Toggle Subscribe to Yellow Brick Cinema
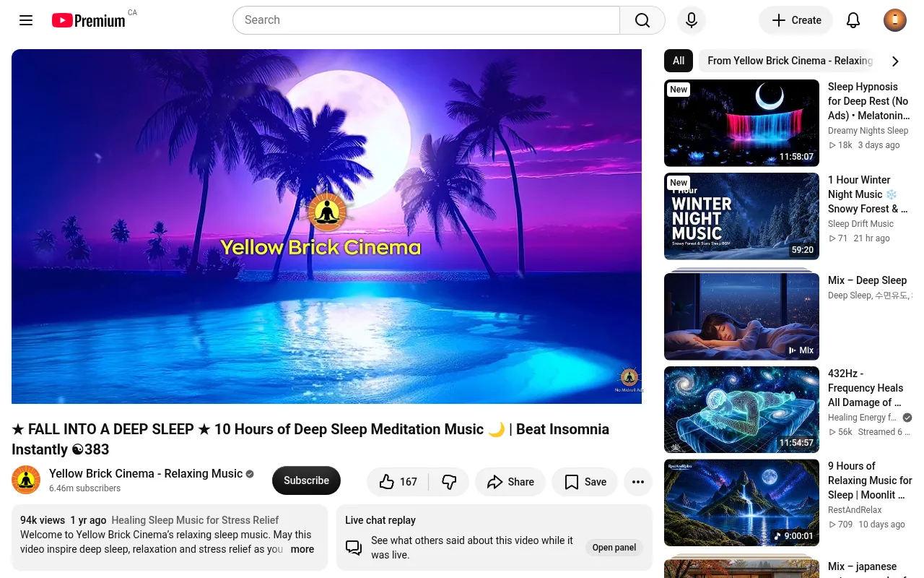The width and height of the screenshot is (924, 578). click(306, 480)
